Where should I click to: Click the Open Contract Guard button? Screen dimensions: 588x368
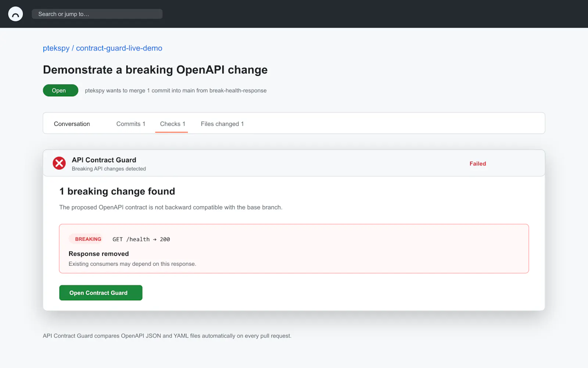pos(101,293)
